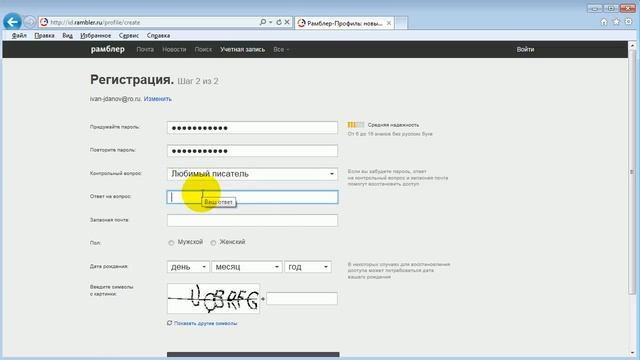Screen dimensions: 640x360
Task: Open the Избранное menu
Action: click(96, 36)
